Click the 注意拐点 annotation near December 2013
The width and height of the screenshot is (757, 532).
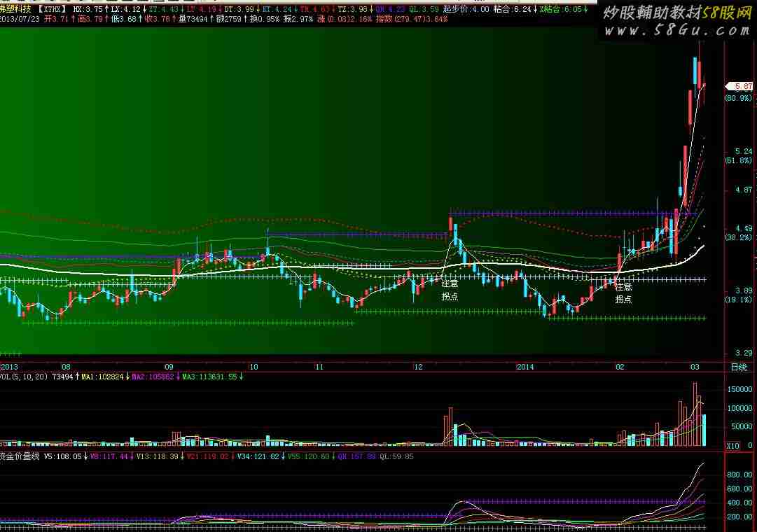(450, 290)
